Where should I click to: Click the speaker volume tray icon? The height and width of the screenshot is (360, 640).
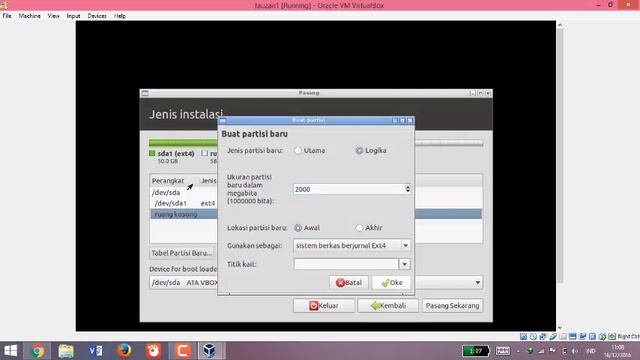pos(575,351)
